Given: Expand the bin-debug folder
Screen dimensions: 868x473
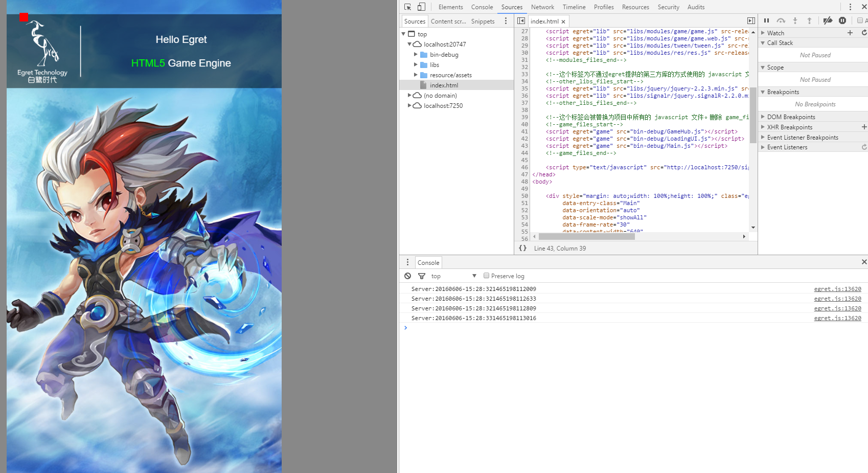Looking at the screenshot, I should 416,55.
